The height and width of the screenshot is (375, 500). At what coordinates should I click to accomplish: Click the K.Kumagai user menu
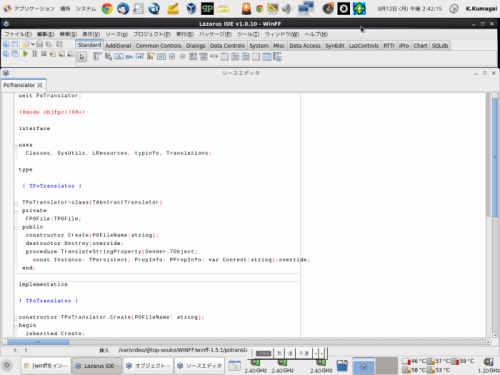pyautogui.click(x=481, y=9)
